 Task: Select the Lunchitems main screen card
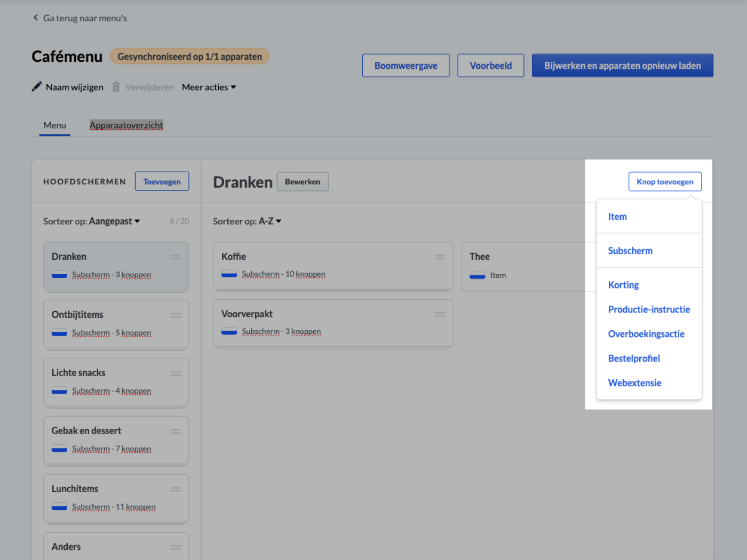click(x=116, y=499)
